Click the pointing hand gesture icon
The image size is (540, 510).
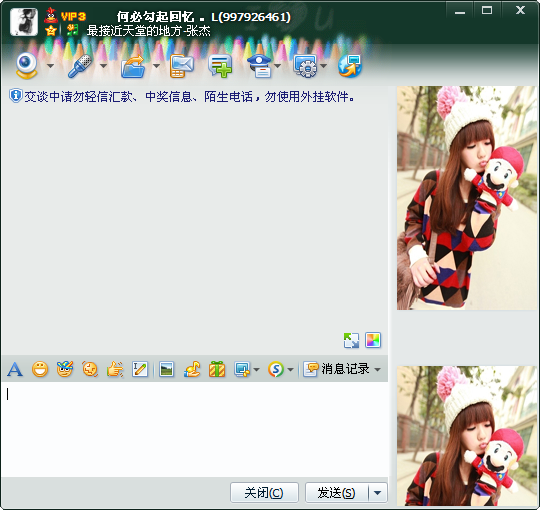115,370
